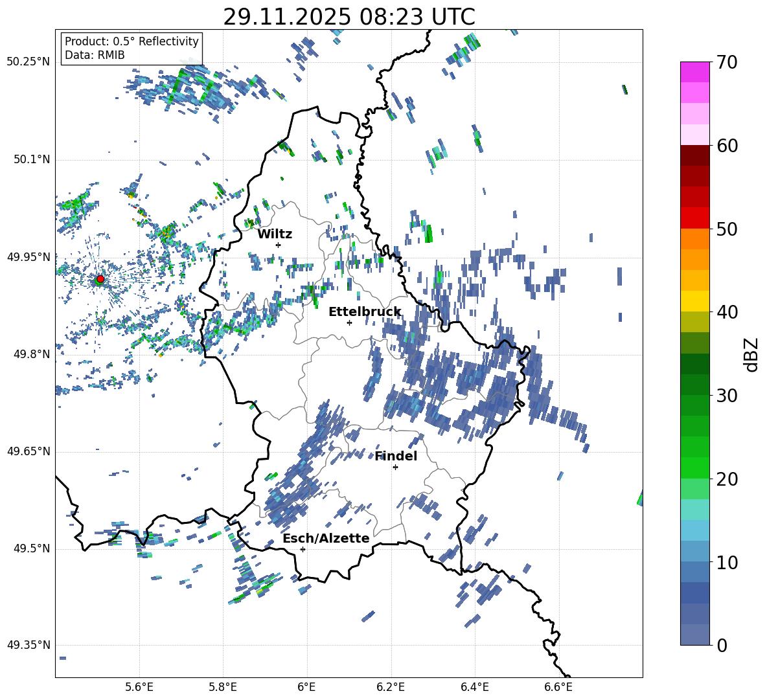The height and width of the screenshot is (700, 767).
Task: Click the Findel cross marker
Action: (395, 467)
